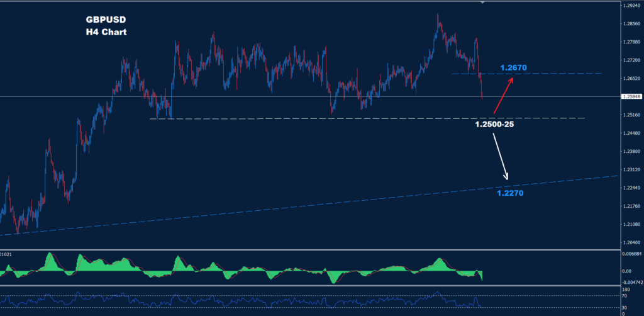The image size is (644, 316).
Task: Click the GBPUSD symbol label
Action: [105, 20]
